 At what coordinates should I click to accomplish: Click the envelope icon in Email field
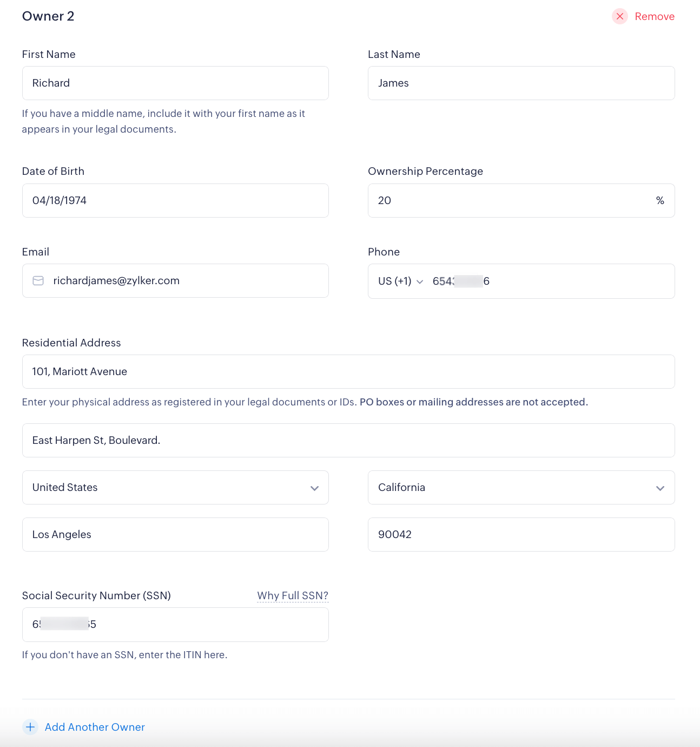click(38, 280)
